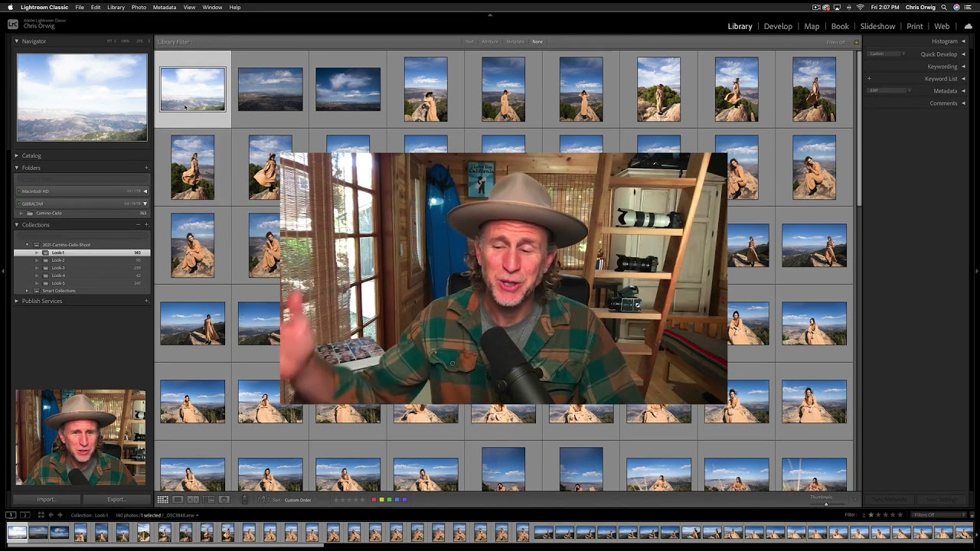Click the Import... button

coord(47,500)
